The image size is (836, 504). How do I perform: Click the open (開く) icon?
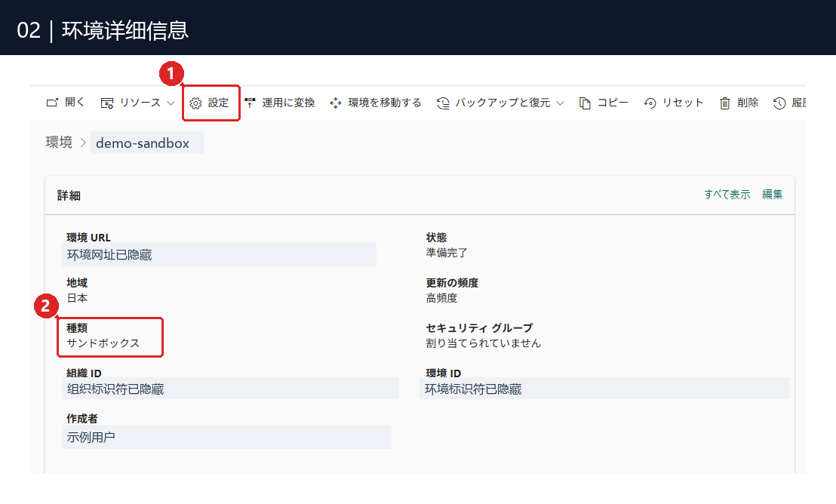[x=52, y=103]
